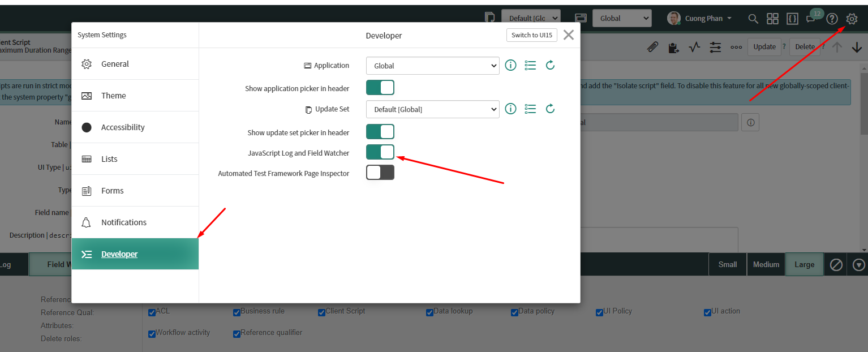Open the Application dropdown set to Global
Image resolution: width=868 pixels, height=352 pixels.
click(x=432, y=65)
